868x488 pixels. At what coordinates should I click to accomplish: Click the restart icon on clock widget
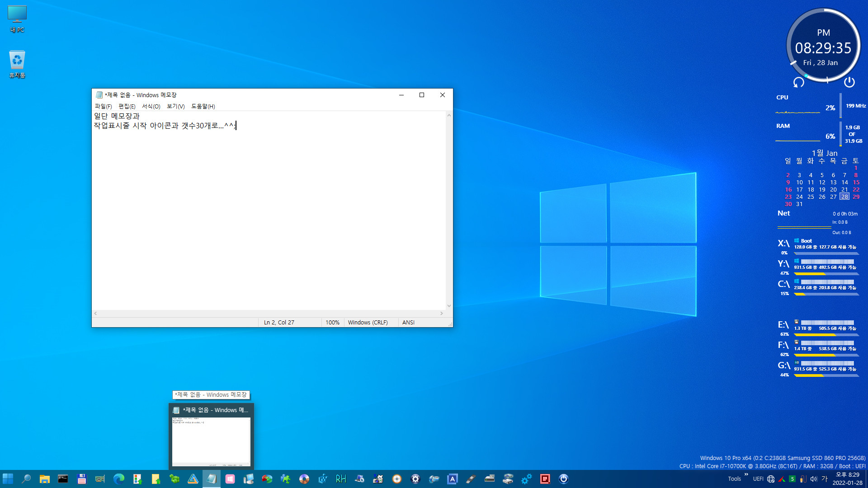point(799,82)
